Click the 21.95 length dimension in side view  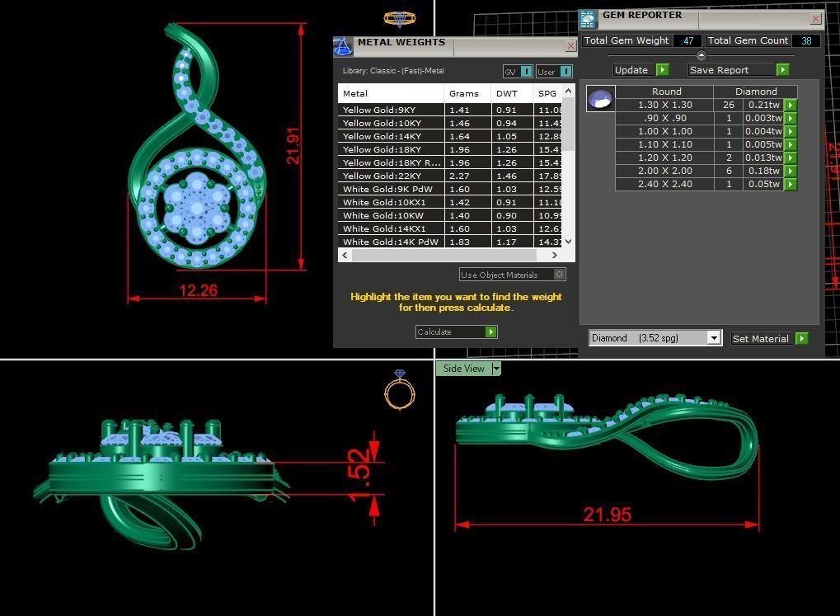pyautogui.click(x=607, y=514)
